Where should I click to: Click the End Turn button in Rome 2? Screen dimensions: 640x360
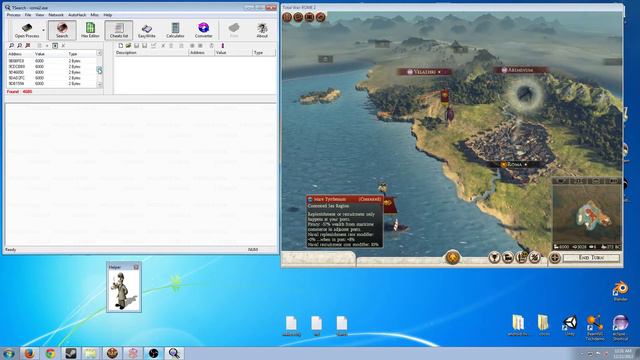[591, 258]
